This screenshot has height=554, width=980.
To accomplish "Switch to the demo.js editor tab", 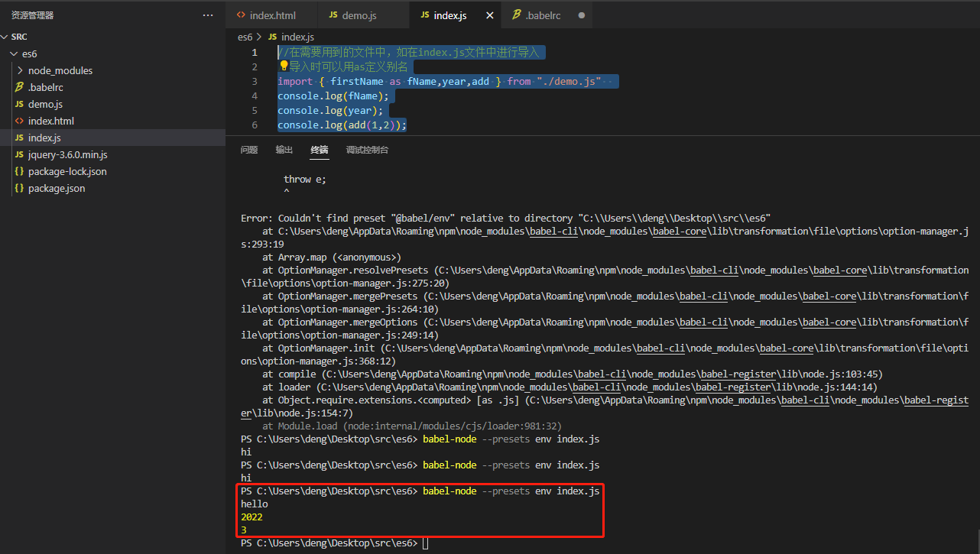I will [x=359, y=15].
